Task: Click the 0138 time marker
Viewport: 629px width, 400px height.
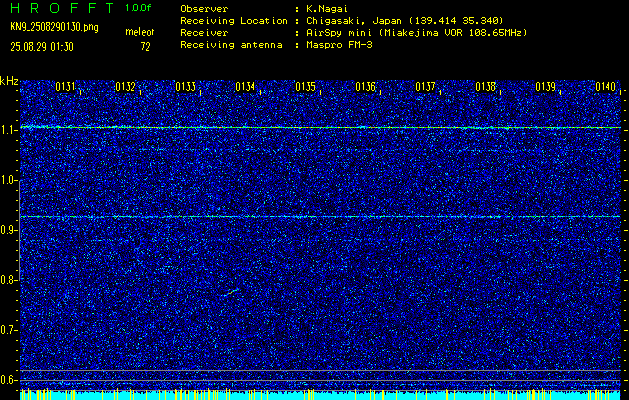Action: point(485,87)
